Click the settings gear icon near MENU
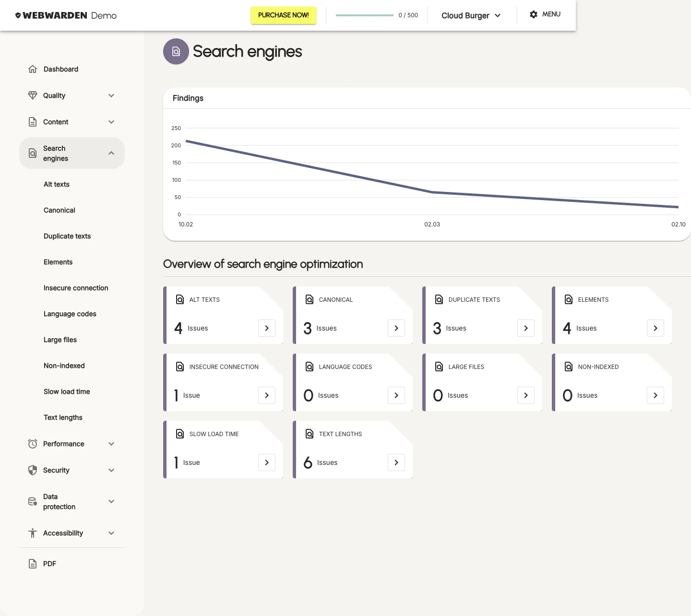 pos(534,14)
